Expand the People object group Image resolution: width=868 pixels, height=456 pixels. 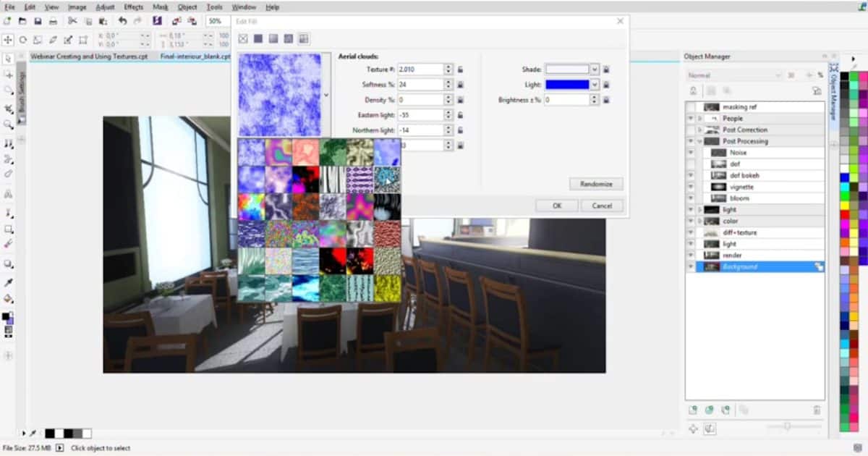[699, 118]
